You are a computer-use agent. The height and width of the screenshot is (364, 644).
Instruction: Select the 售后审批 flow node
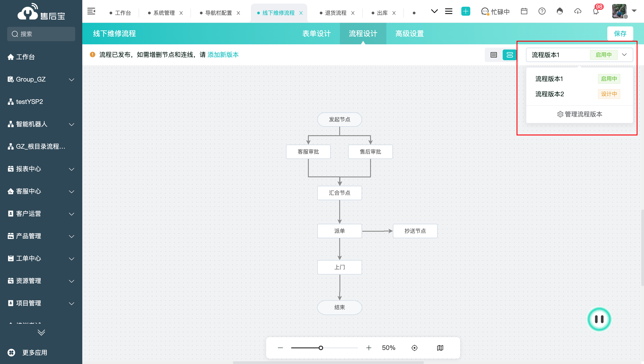[x=370, y=152]
